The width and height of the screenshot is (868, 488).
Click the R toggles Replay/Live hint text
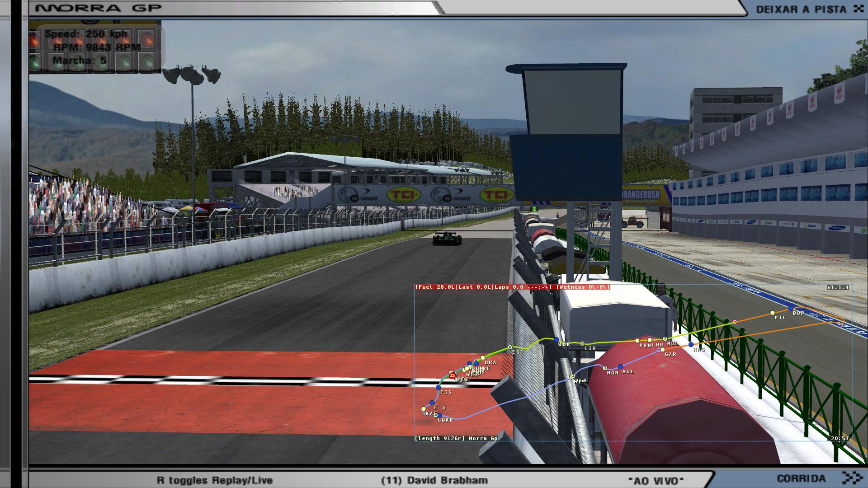point(215,480)
